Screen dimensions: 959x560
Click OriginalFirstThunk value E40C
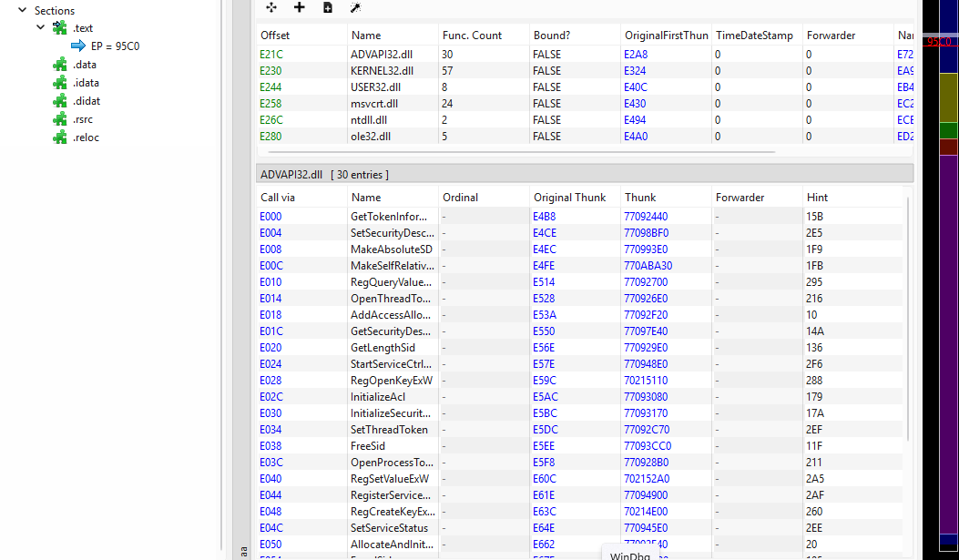(x=636, y=87)
